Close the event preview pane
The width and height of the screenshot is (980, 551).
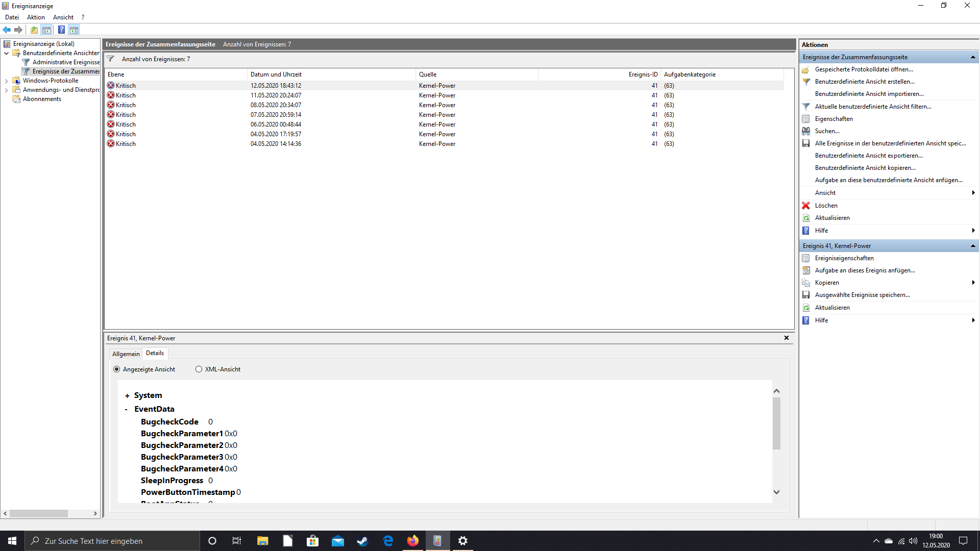pos(787,338)
